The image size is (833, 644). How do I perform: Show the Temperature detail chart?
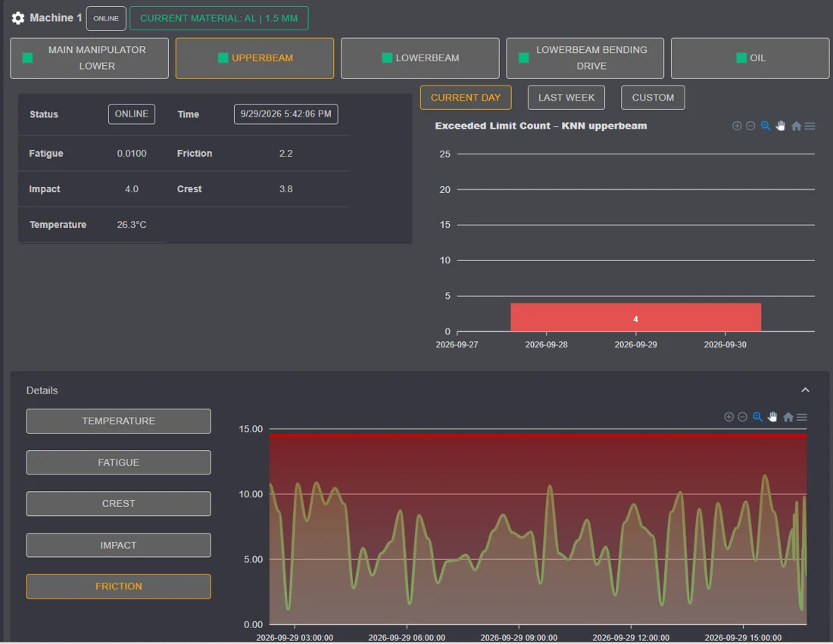(118, 421)
